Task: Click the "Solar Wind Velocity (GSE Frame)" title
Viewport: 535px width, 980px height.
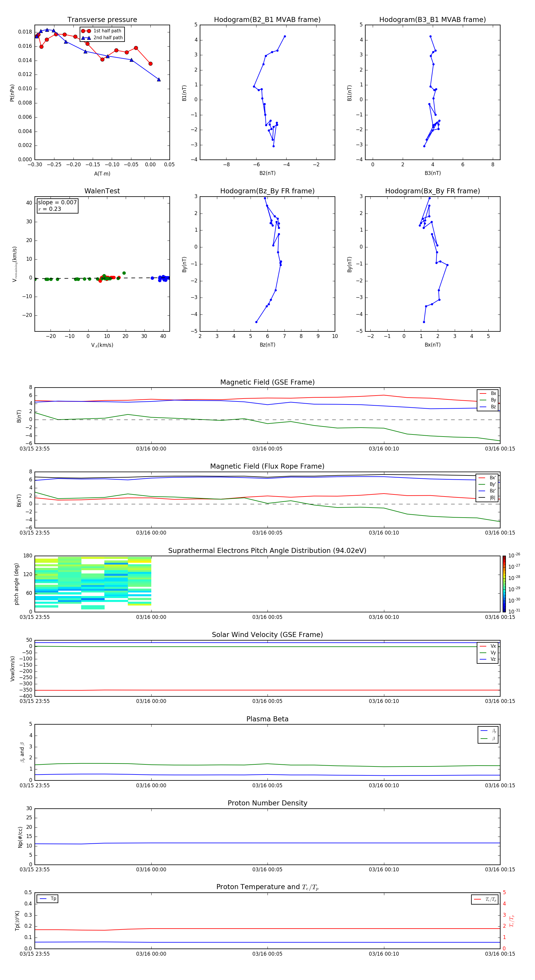Action: 267,635
